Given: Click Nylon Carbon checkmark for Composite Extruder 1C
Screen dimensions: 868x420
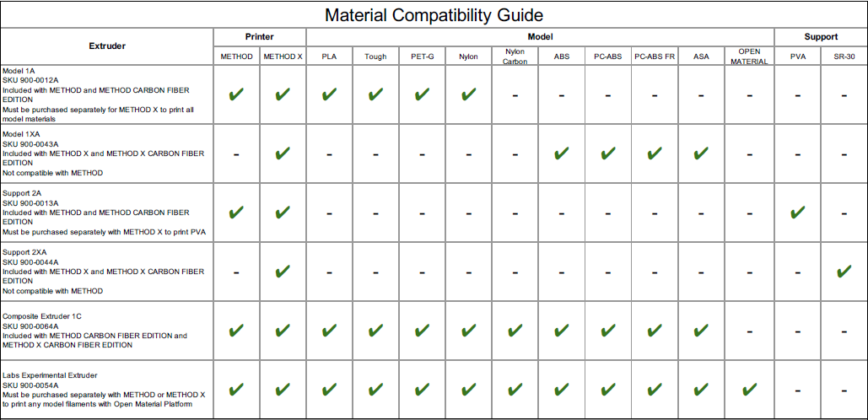Looking at the screenshot, I should tap(515, 331).
